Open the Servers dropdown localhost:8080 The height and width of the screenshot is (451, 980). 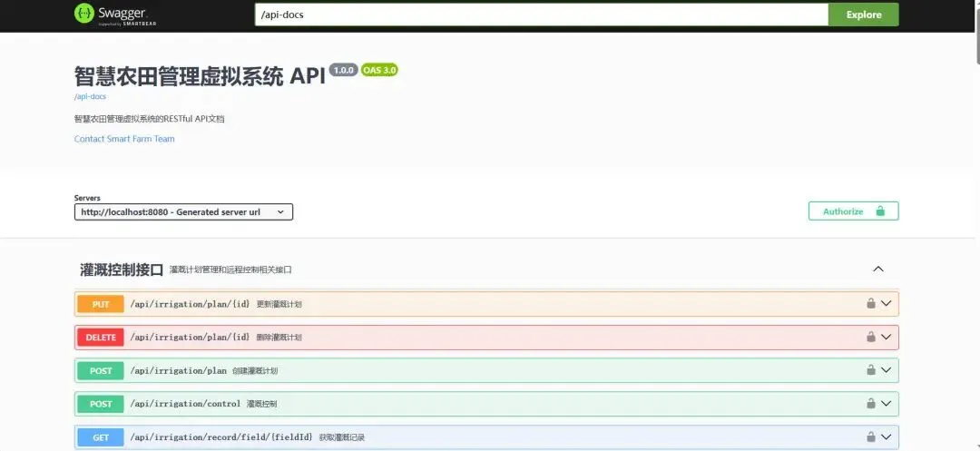tap(183, 211)
